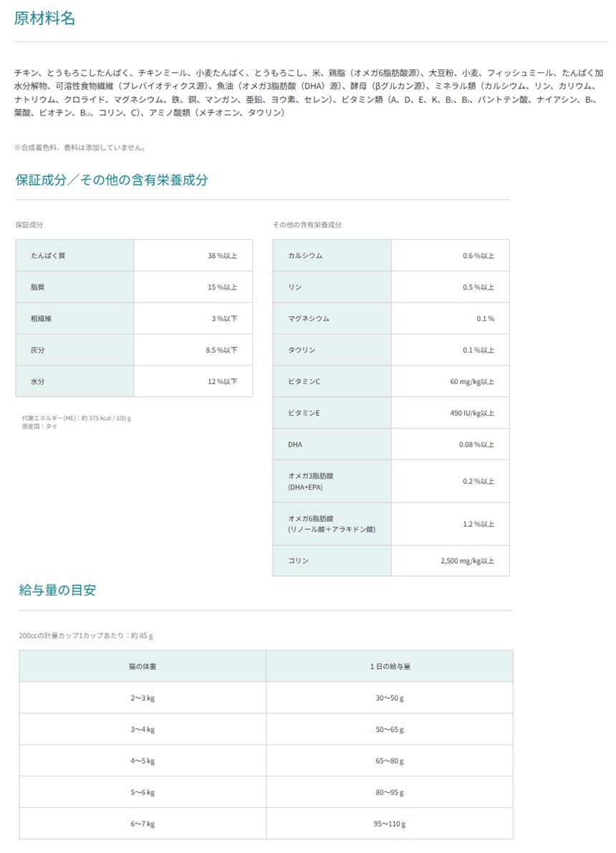
Task: Click the DHA row label
Action: [x=295, y=444]
